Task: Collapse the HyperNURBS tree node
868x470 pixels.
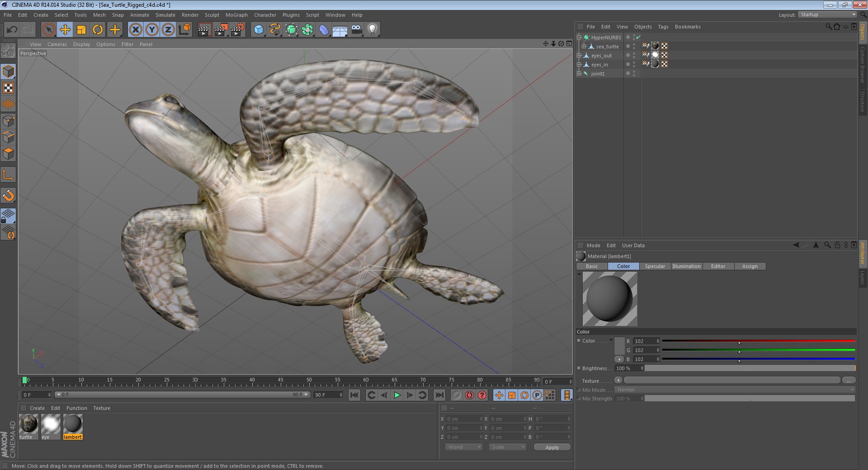Action: (x=579, y=37)
